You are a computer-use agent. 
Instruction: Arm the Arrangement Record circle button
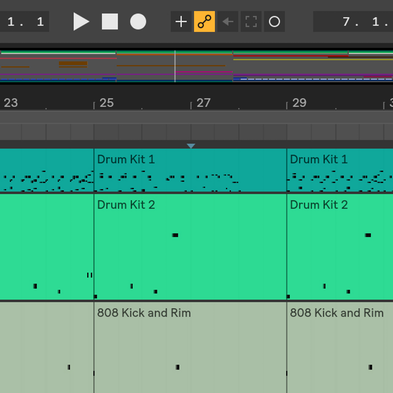coord(138,22)
